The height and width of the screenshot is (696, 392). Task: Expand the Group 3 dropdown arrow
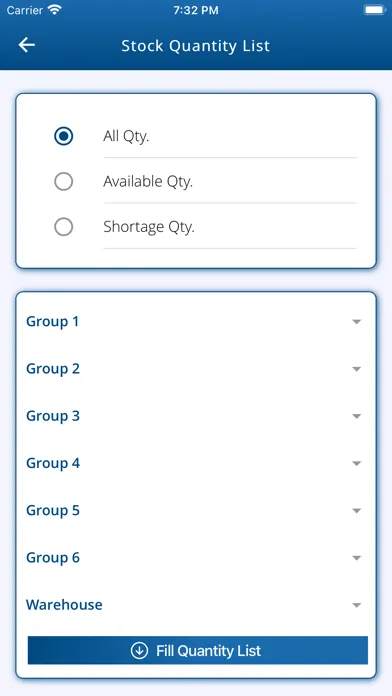356,416
